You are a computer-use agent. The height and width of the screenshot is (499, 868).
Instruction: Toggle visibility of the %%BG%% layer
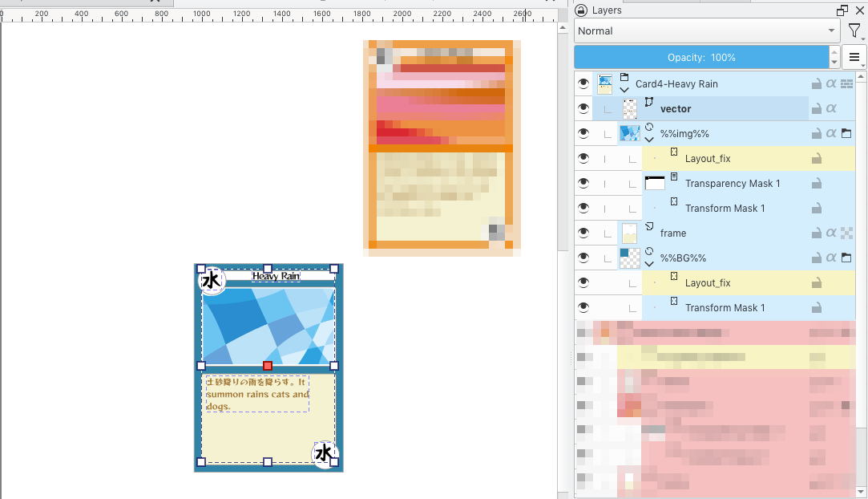(583, 258)
